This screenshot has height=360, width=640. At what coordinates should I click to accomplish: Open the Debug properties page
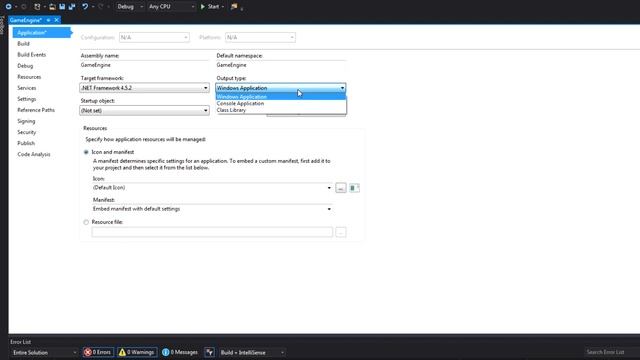click(25, 66)
